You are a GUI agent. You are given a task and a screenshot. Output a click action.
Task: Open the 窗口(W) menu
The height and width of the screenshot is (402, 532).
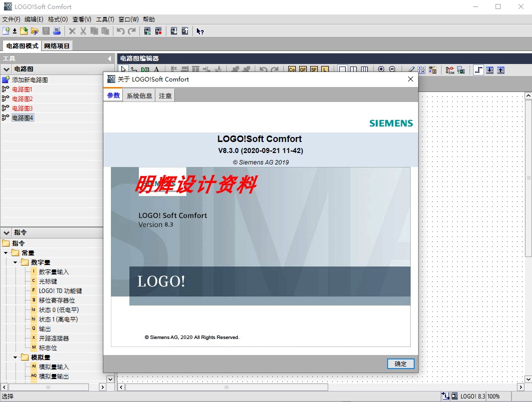[128, 19]
